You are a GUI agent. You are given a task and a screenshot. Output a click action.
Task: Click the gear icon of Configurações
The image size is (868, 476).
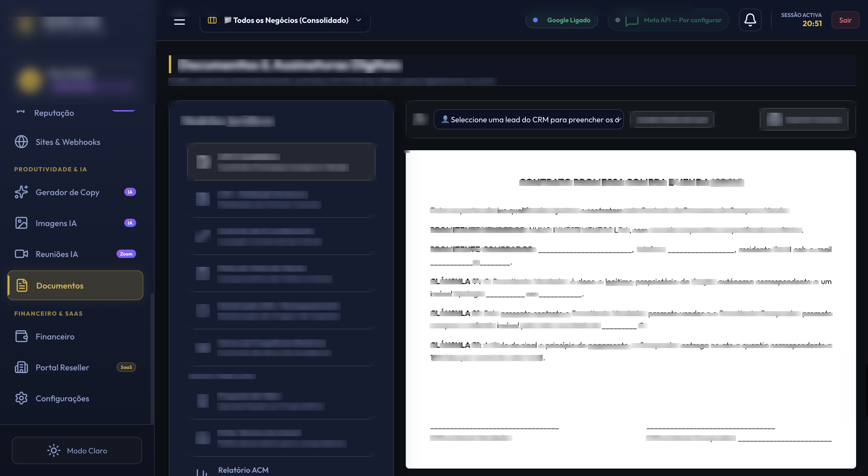21,398
